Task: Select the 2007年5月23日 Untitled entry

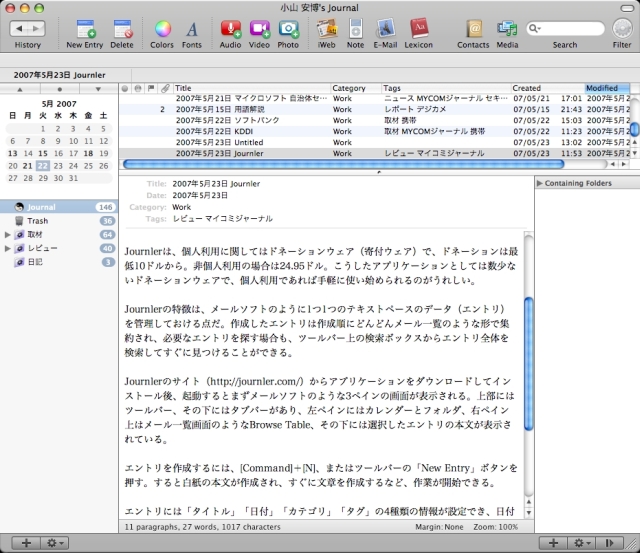Action: (x=375, y=142)
